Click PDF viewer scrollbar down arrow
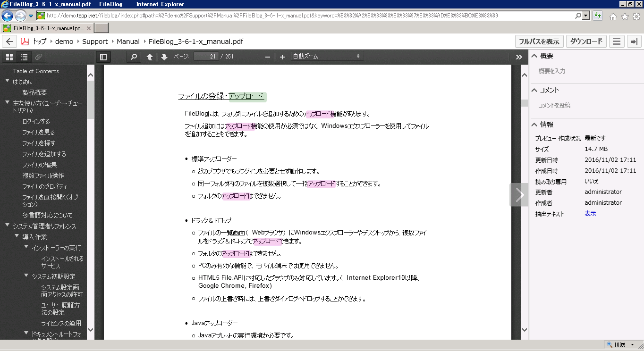644x351 pixels. tap(524, 330)
